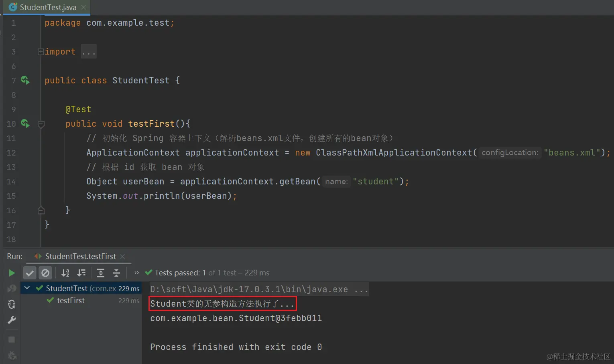Sort test results alphabetically

click(x=65, y=273)
